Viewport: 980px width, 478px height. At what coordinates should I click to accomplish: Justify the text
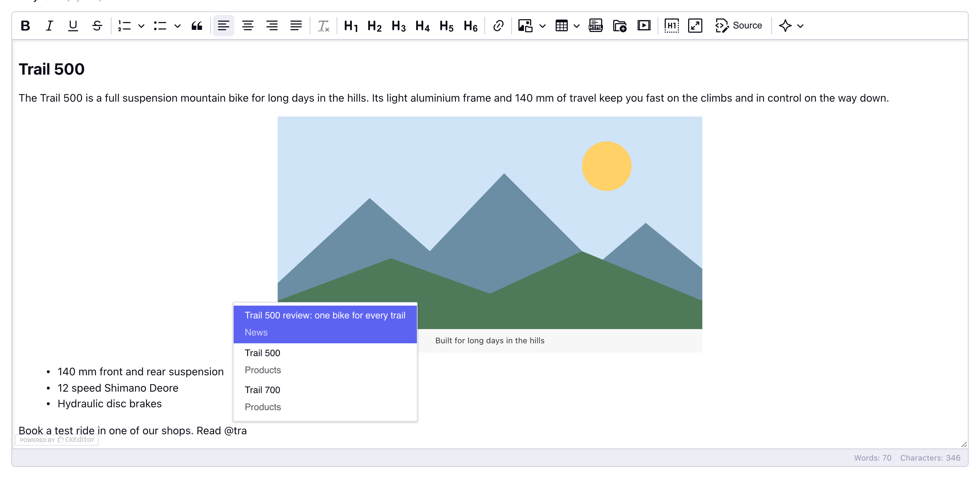point(295,26)
